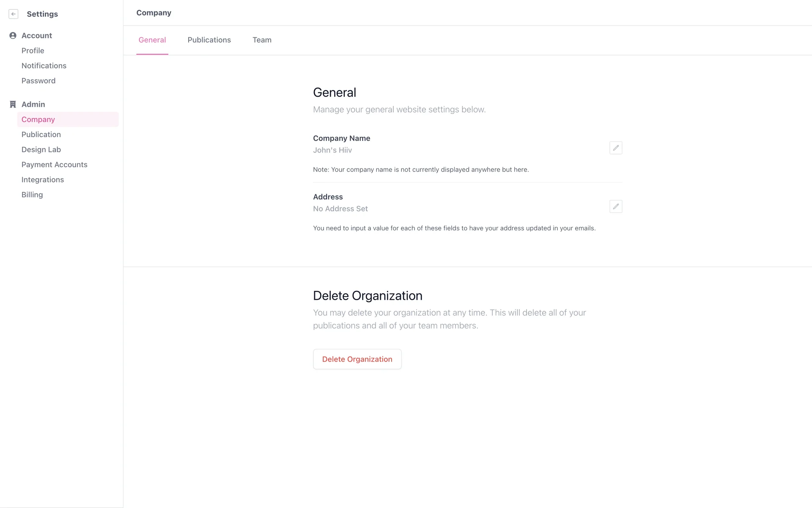Image resolution: width=812 pixels, height=508 pixels.
Task: Open the Password settings page
Action: click(38, 81)
